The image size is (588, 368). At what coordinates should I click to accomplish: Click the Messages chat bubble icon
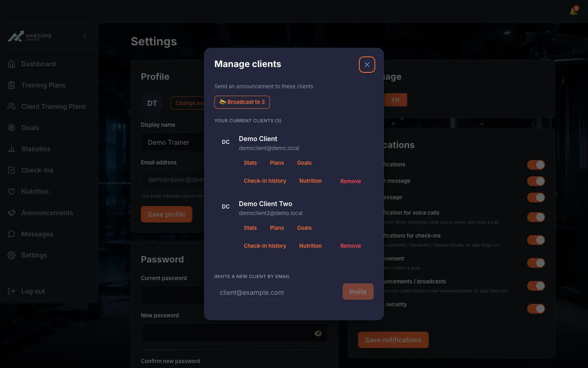(11, 234)
